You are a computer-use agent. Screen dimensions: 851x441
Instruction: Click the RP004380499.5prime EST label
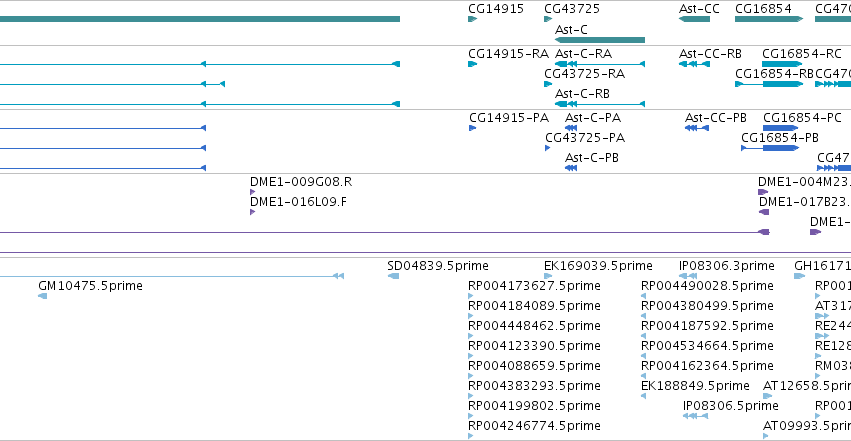pos(707,306)
